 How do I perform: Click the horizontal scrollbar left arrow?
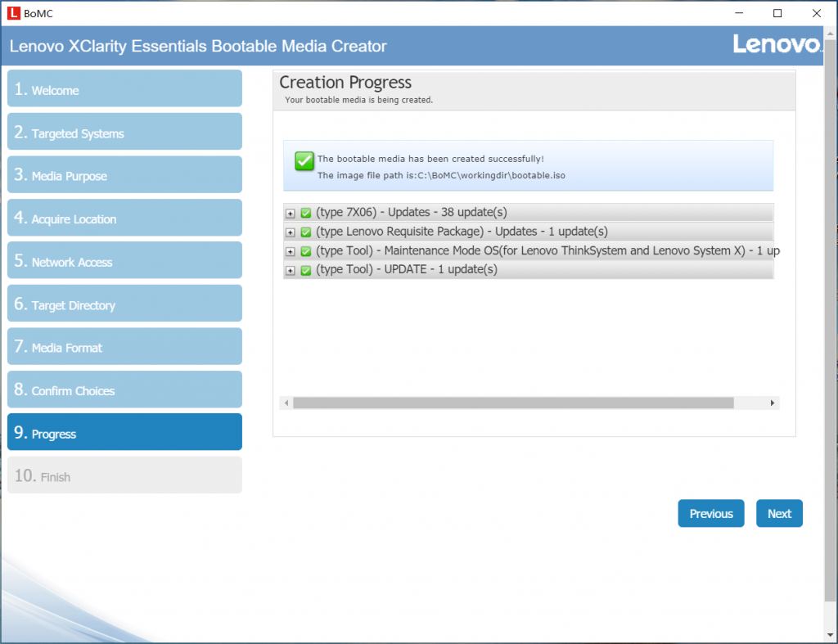286,403
